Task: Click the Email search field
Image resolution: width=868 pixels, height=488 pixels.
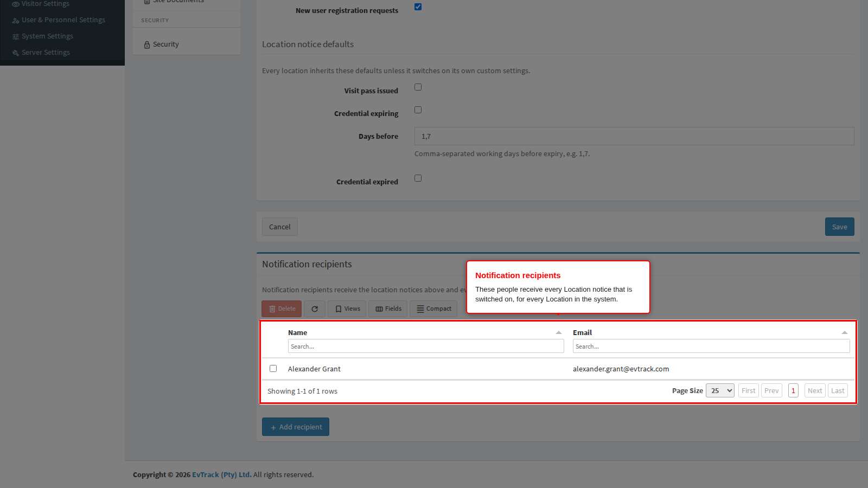Action: click(711, 346)
